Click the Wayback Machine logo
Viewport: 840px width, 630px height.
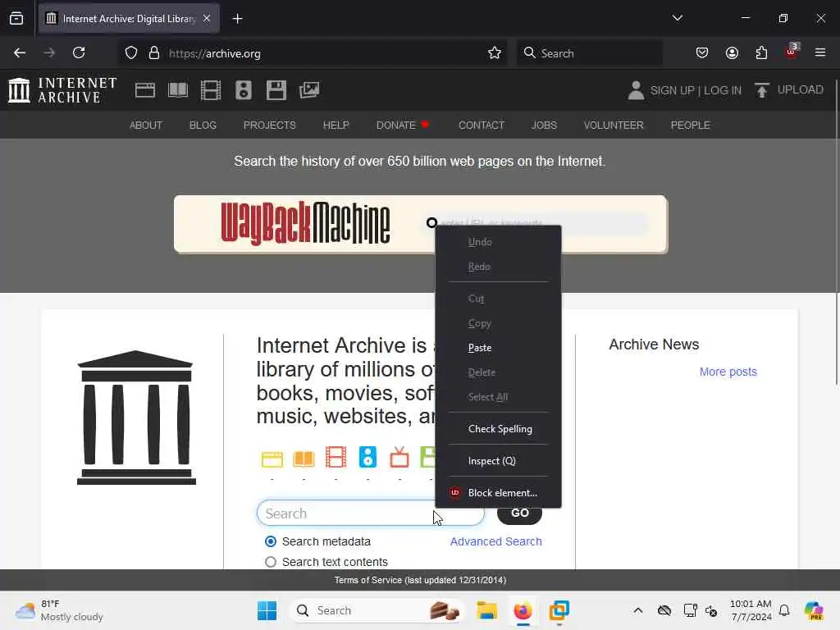pyautogui.click(x=305, y=223)
